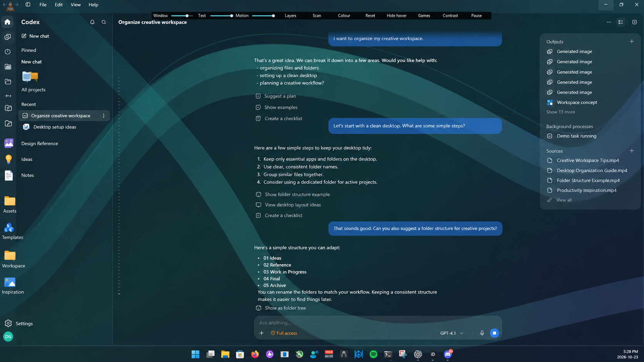This screenshot has height=362, width=644.
Task: Open the three-dot menu in chat header
Action: [609, 22]
